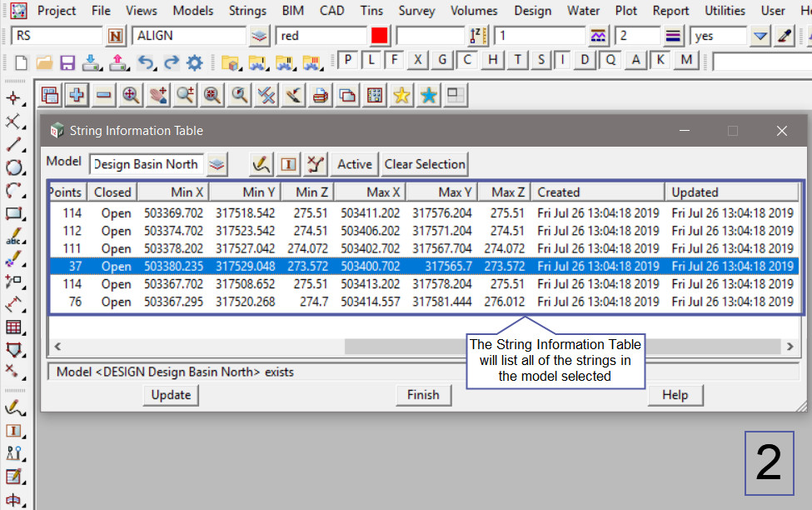
Task: Click the pick string pencil icon beside Active
Action: 262,164
